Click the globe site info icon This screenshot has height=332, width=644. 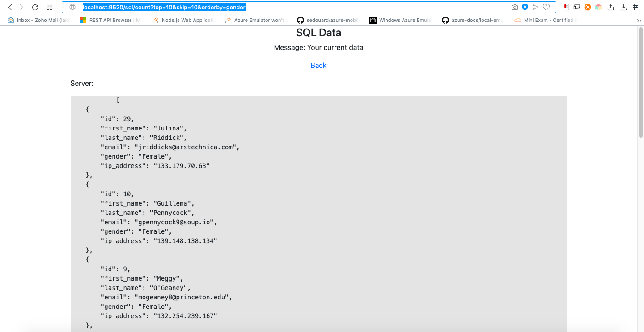click(72, 7)
